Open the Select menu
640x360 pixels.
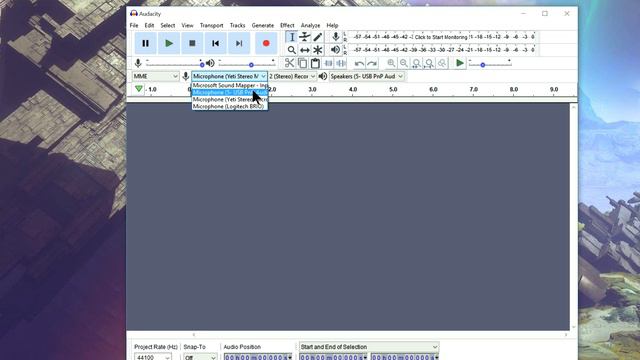(168, 25)
